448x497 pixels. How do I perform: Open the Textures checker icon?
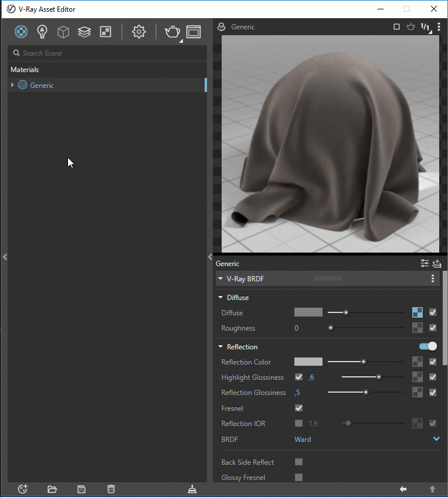[x=106, y=32]
